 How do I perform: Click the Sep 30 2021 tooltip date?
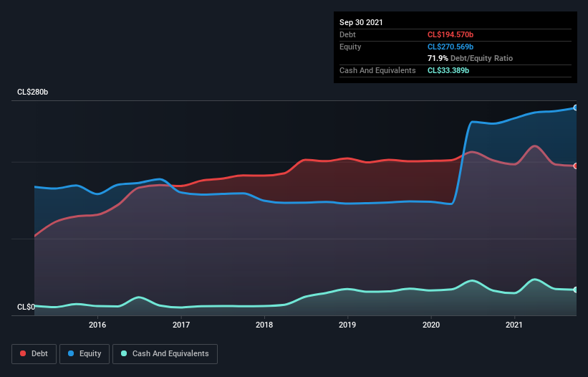coord(361,22)
